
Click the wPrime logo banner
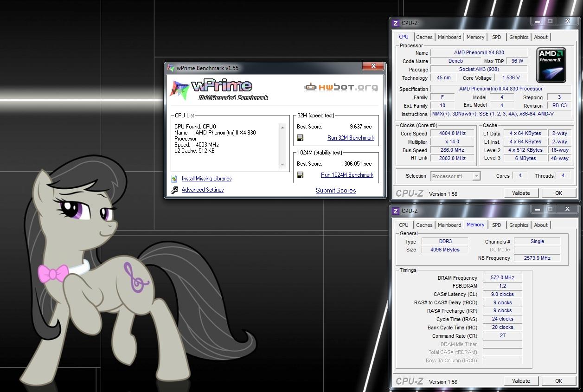219,90
